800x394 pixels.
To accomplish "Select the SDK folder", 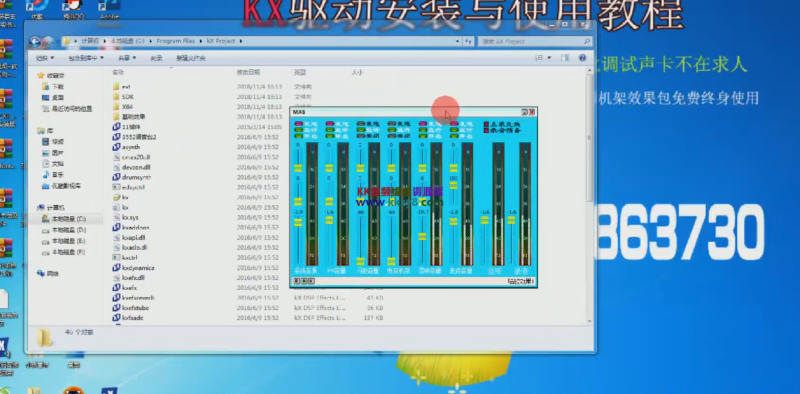I will point(124,96).
